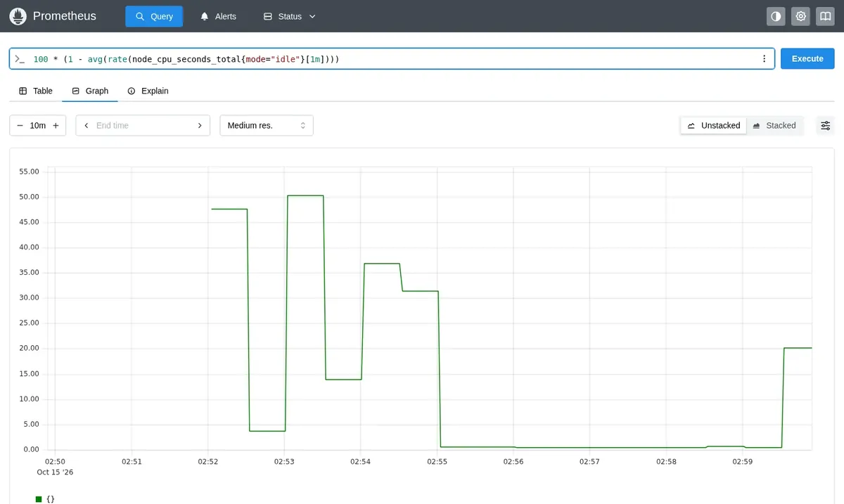This screenshot has width=844, height=504.
Task: Click the 50.00 y-axis label
Action: [30, 197]
